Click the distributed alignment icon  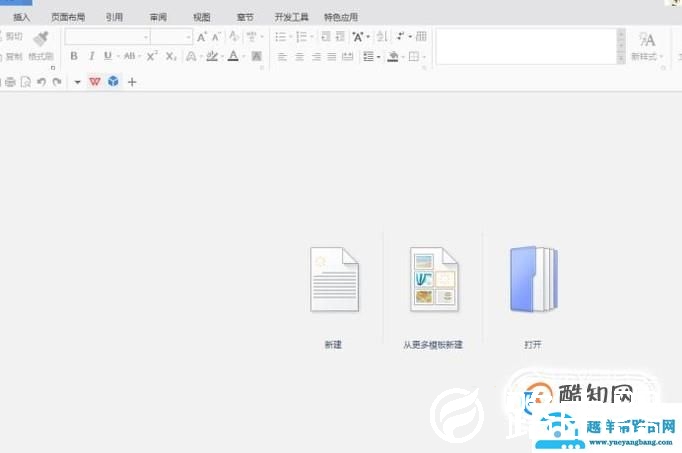coord(348,57)
